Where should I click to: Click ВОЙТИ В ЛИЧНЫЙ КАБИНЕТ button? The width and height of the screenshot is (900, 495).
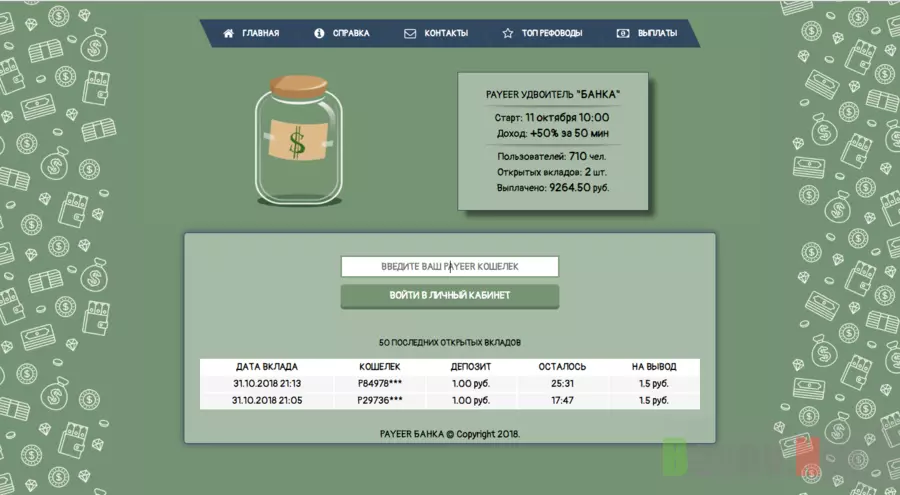449,296
